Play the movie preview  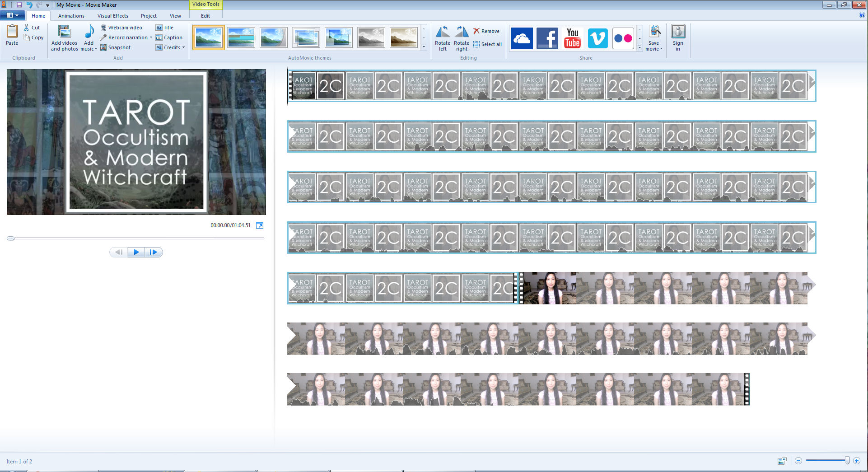pyautogui.click(x=136, y=252)
